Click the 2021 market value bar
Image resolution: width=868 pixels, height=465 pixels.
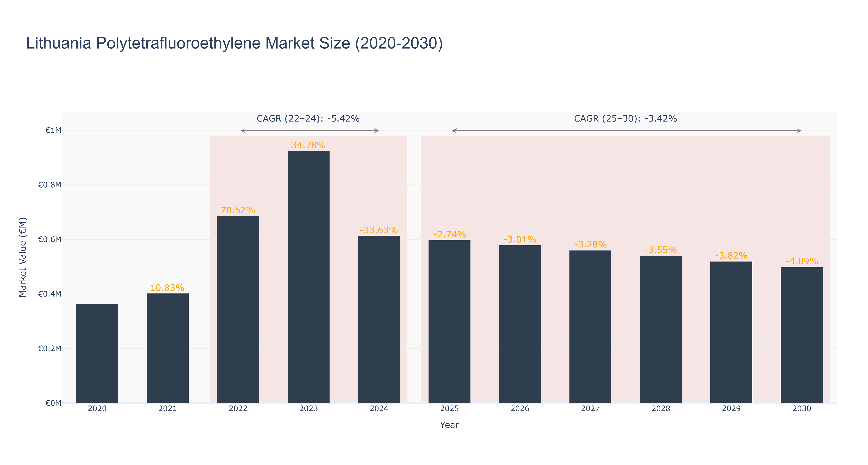pyautogui.click(x=167, y=348)
